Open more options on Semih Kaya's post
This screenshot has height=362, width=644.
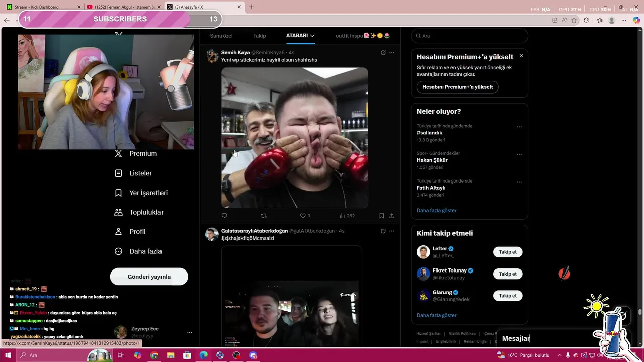[x=392, y=53]
